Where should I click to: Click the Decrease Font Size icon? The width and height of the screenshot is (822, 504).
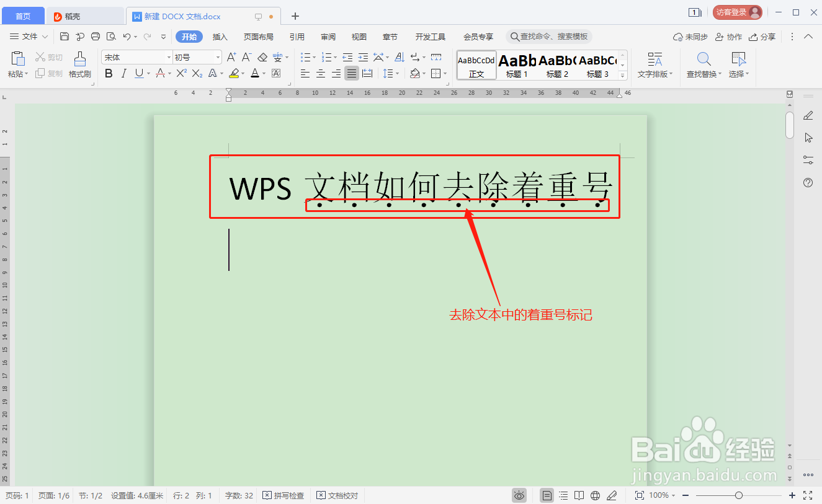[x=246, y=57]
